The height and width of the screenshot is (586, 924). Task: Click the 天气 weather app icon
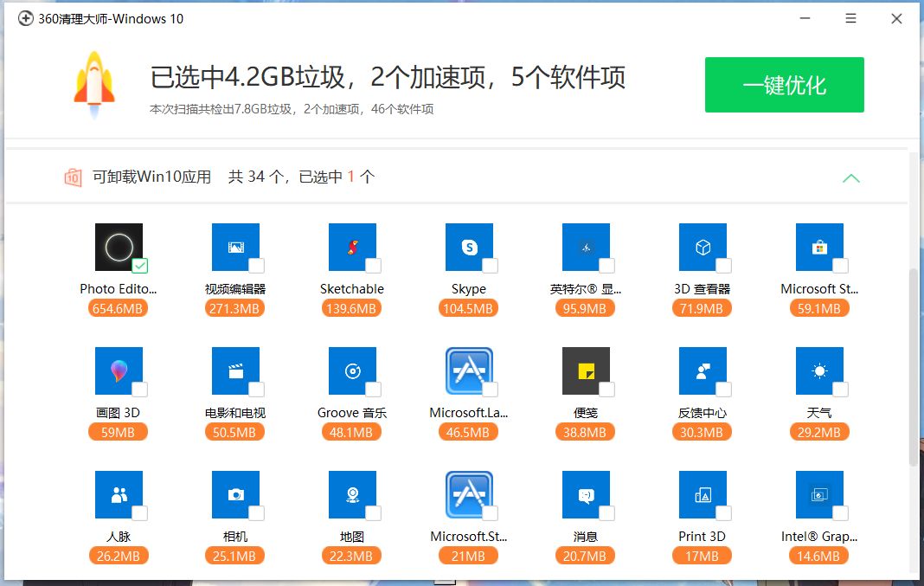click(x=818, y=370)
